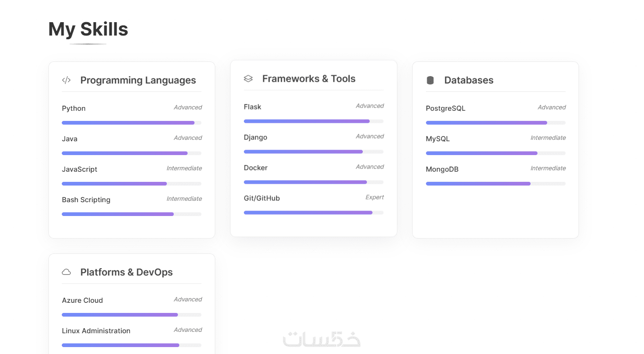644x354 pixels.
Task: Click the MongoDB progress bar
Action: point(496,184)
